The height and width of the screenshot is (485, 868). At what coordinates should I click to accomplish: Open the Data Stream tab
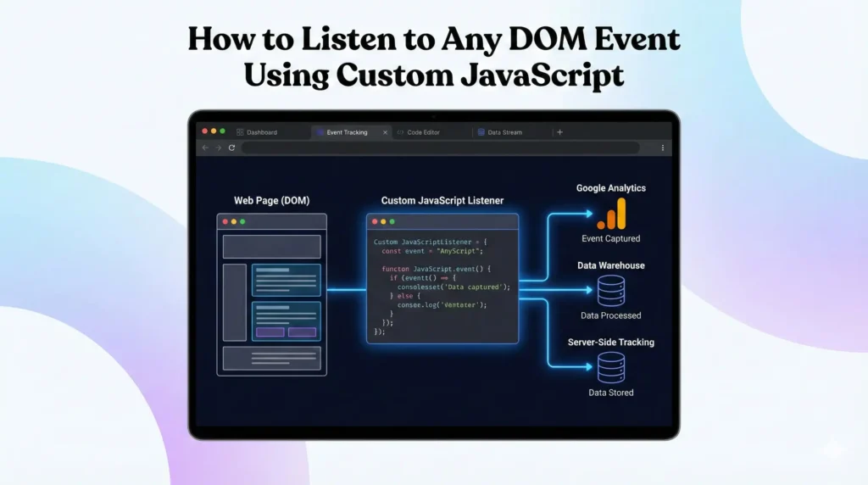pyautogui.click(x=504, y=132)
